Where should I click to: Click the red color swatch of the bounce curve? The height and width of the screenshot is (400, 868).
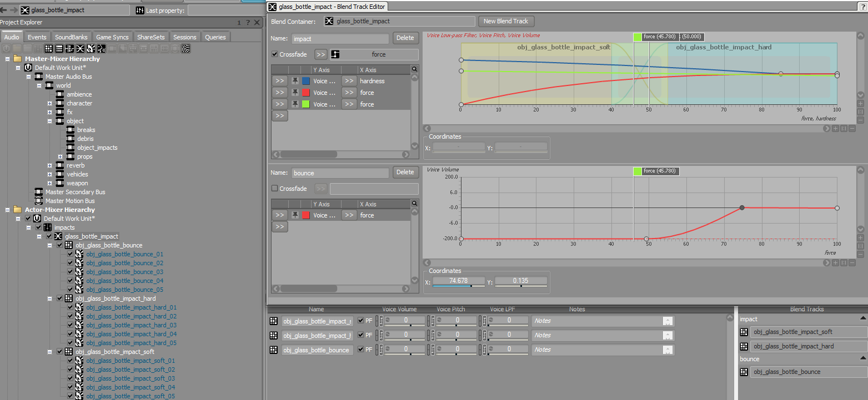click(306, 215)
